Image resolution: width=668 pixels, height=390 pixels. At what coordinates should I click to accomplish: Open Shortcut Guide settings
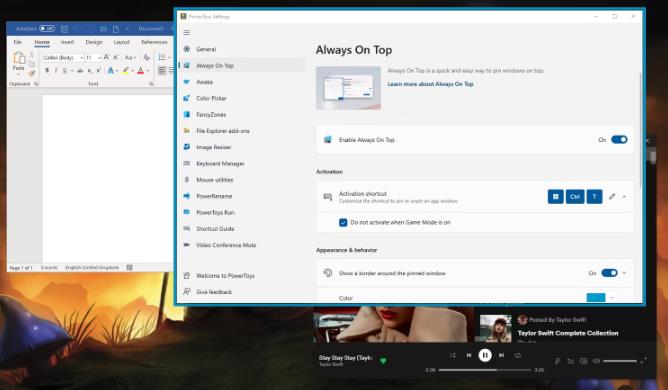click(x=242, y=229)
